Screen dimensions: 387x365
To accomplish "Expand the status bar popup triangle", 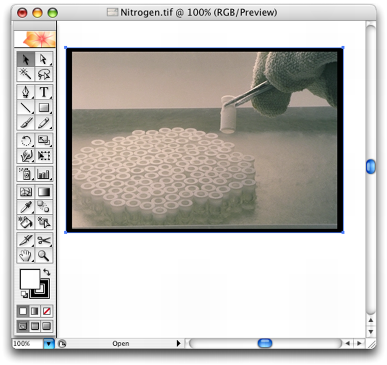I will pos(178,343).
